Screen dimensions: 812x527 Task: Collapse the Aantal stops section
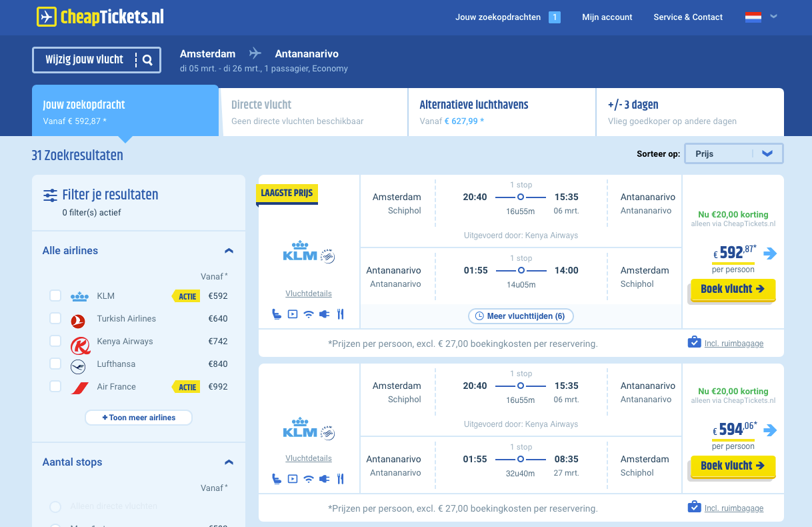(229, 462)
